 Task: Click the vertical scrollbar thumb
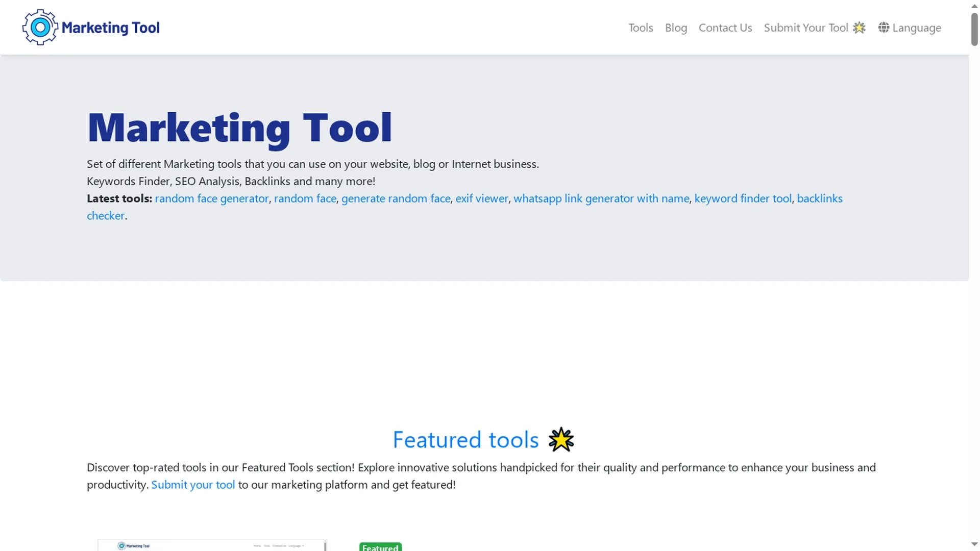974,29
